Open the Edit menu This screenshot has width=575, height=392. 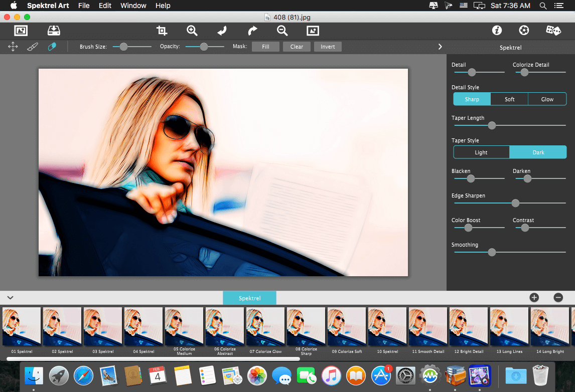pyautogui.click(x=105, y=6)
